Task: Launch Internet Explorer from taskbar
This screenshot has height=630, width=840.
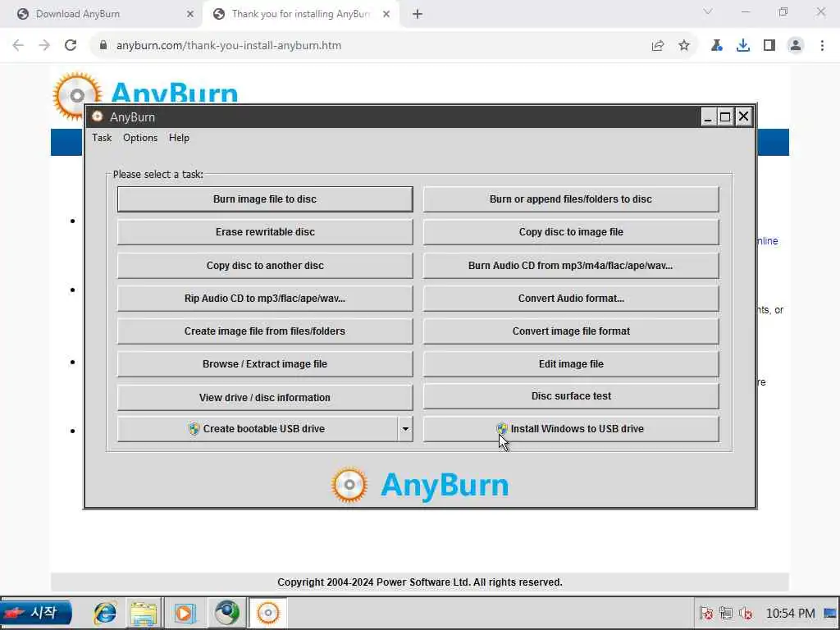Action: pyautogui.click(x=105, y=613)
